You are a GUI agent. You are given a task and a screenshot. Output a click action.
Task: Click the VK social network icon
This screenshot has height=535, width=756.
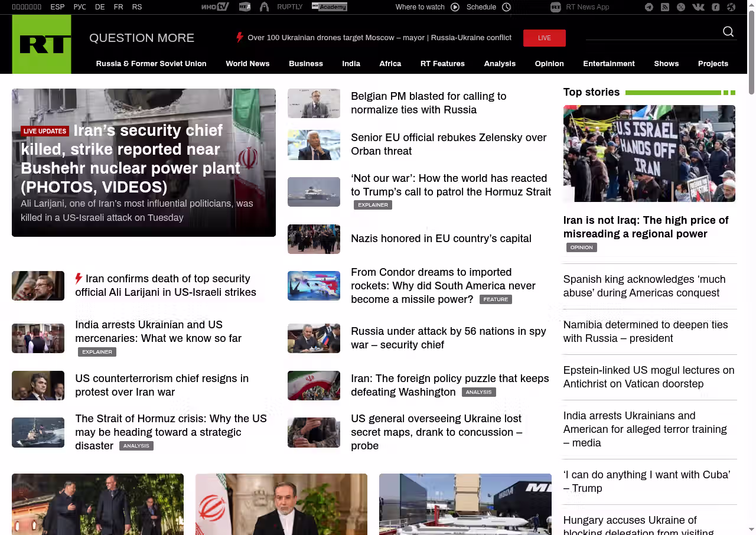point(698,7)
